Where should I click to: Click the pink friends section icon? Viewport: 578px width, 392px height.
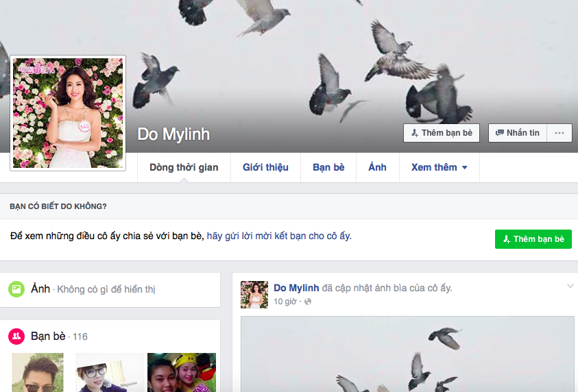coord(16,336)
